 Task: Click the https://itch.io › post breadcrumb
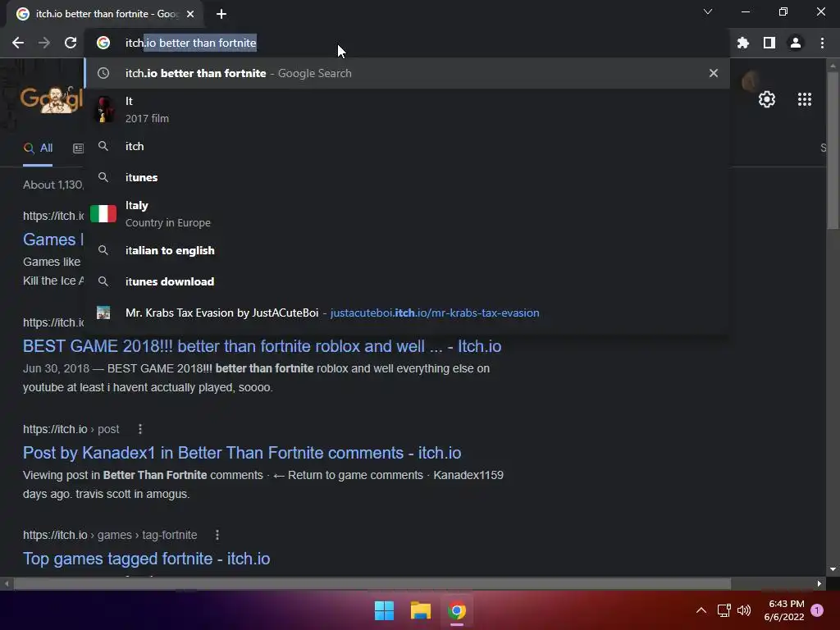click(x=71, y=429)
